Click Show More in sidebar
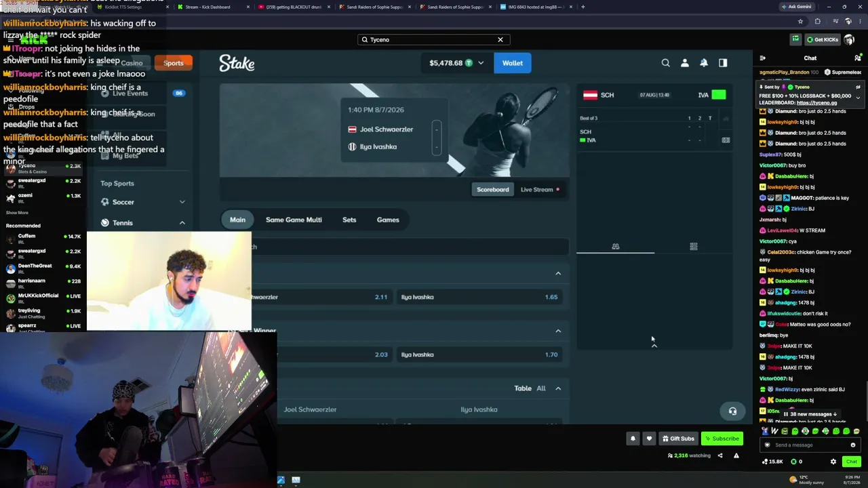Viewport: 868px width, 488px height. [17, 213]
